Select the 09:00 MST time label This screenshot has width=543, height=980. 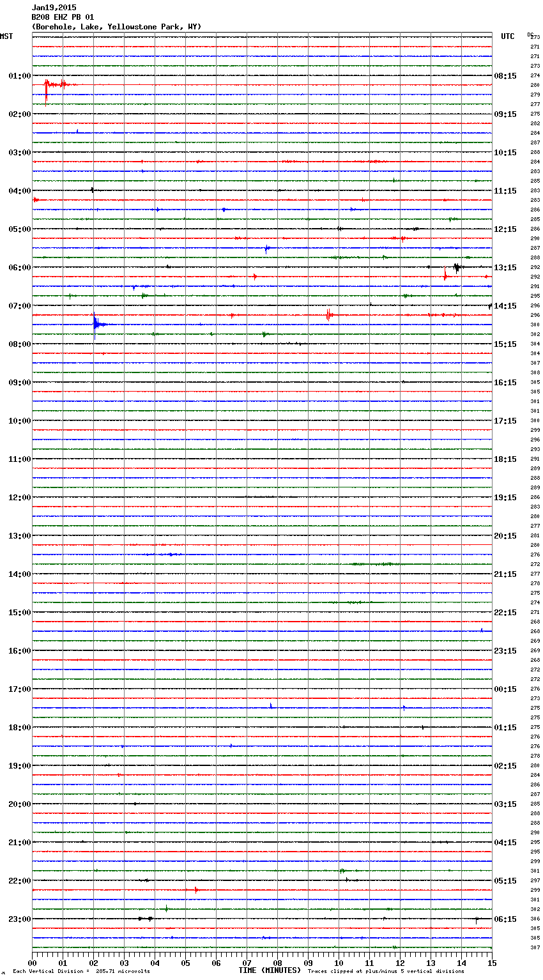coord(19,383)
